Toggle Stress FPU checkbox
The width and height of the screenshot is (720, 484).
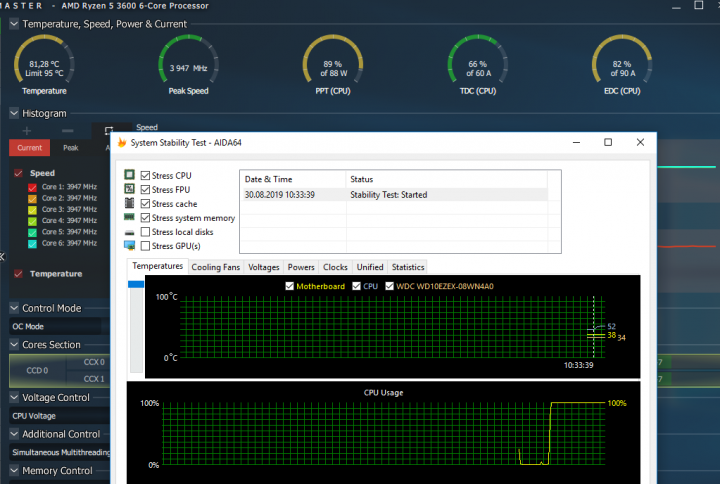click(146, 190)
